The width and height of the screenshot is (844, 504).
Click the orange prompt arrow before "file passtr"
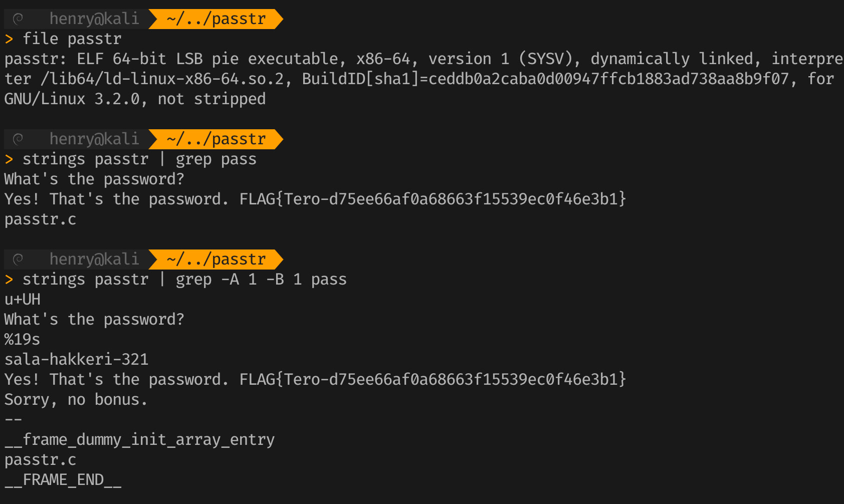coord(9,39)
